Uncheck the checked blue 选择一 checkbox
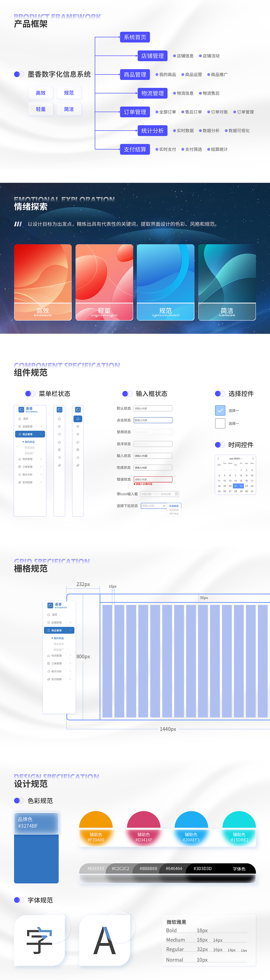The image size is (270, 980). pyautogui.click(x=220, y=410)
